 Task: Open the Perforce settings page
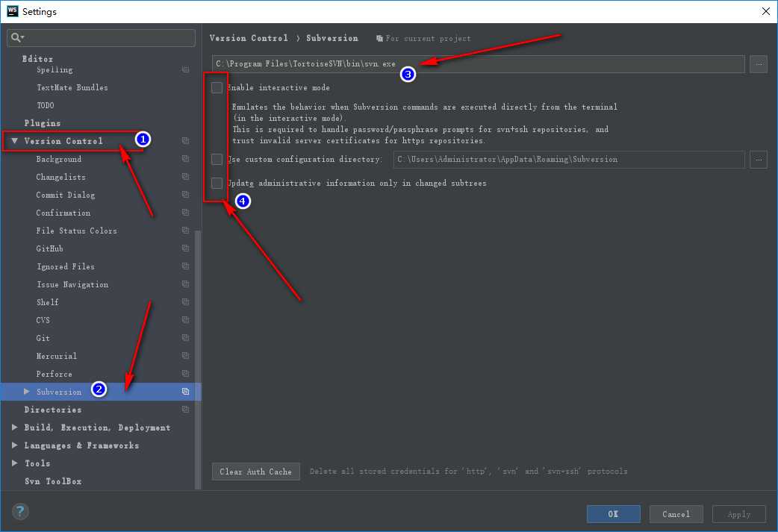(x=54, y=374)
